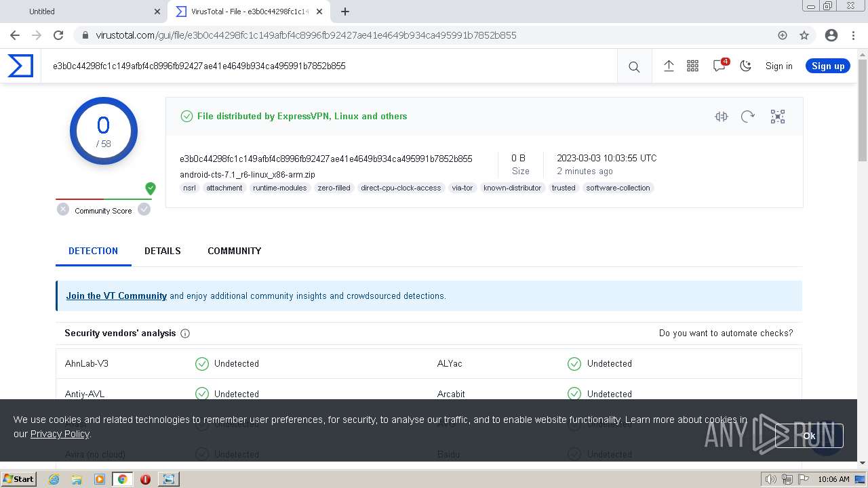Click the 0/58 detection score circle

coord(104,131)
